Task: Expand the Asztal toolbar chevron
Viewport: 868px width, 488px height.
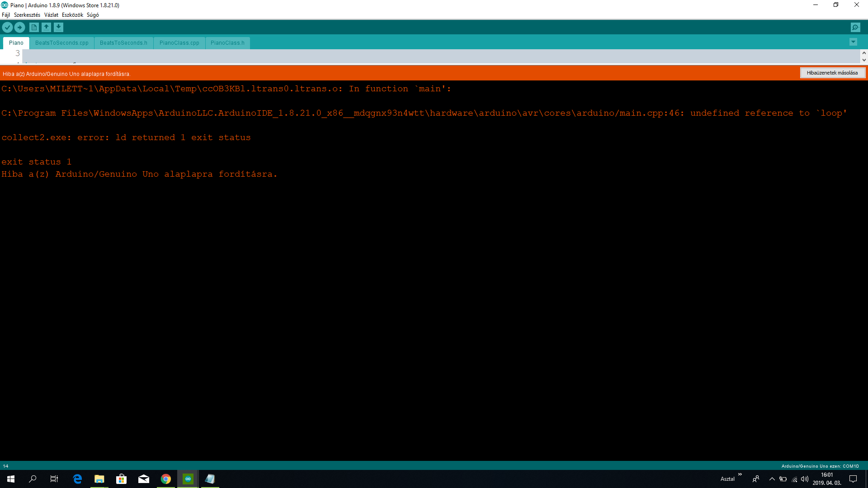Action: (x=740, y=474)
